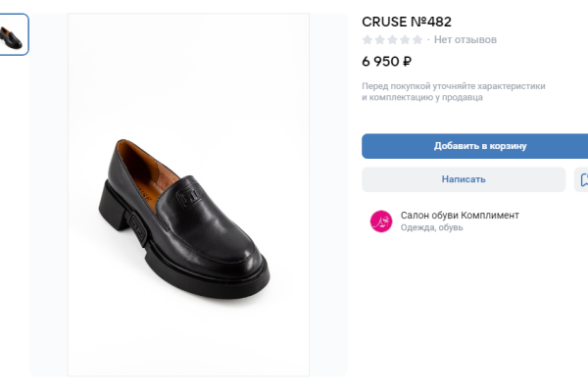
Task: Click the fourth rating star
Action: click(405, 40)
